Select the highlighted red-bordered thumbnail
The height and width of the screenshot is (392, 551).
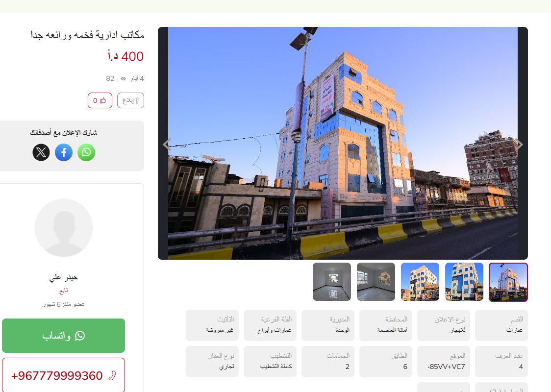(508, 282)
